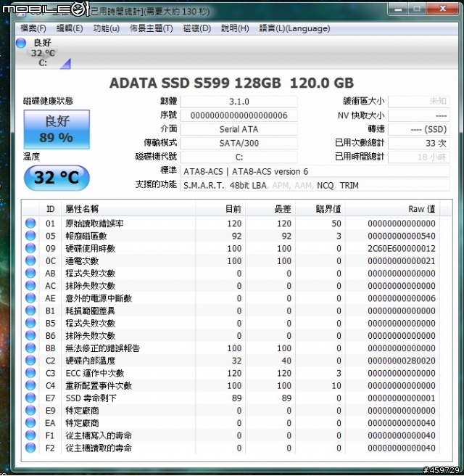Open the 語言(L)(Language) menu
Screen dimensions: 464x476
point(294,28)
